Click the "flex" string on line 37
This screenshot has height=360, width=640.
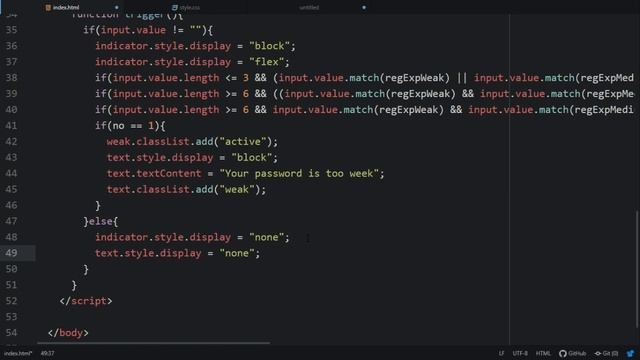click(x=267, y=62)
